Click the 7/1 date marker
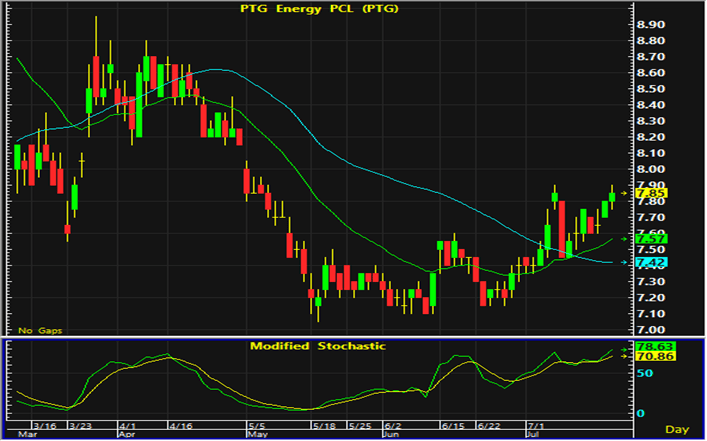Screen dimensions: 707x441 pyautogui.click(x=536, y=426)
